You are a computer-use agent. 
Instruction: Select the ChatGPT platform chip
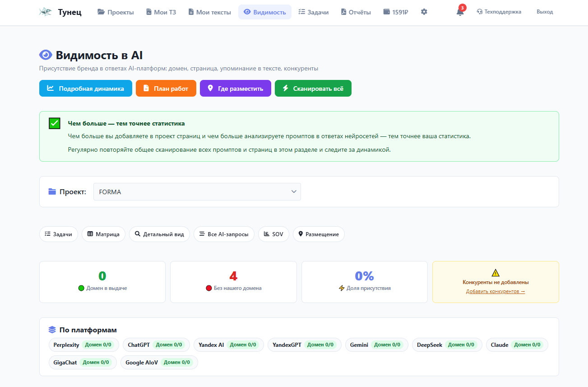(x=156, y=345)
